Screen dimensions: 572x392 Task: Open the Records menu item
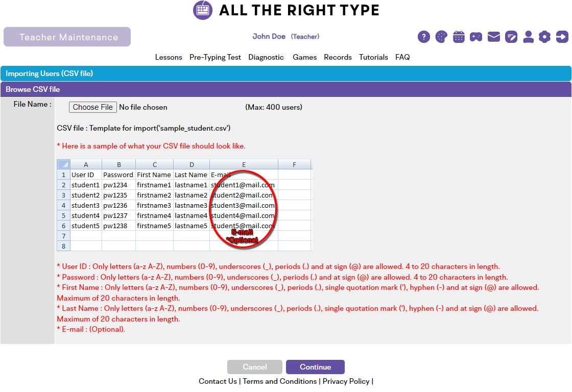tap(338, 57)
